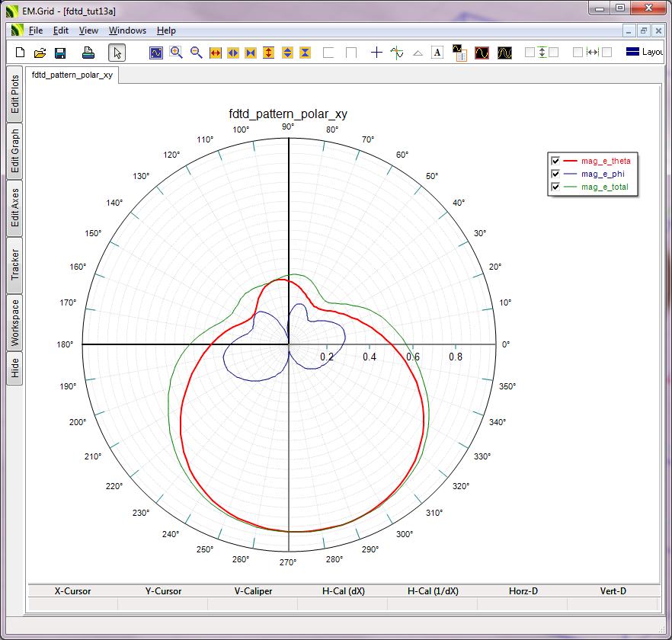Click the Hide side button
This screenshot has width=672, height=640.
point(14,368)
